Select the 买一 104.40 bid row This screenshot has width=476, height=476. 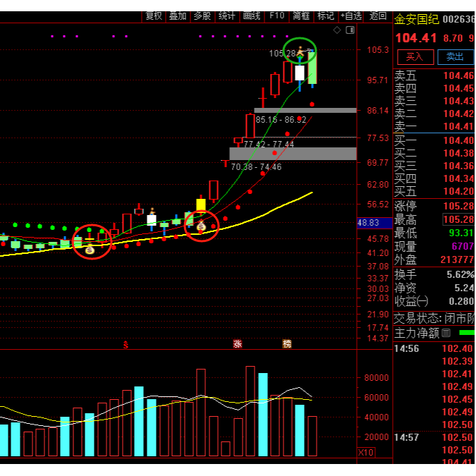(434, 140)
